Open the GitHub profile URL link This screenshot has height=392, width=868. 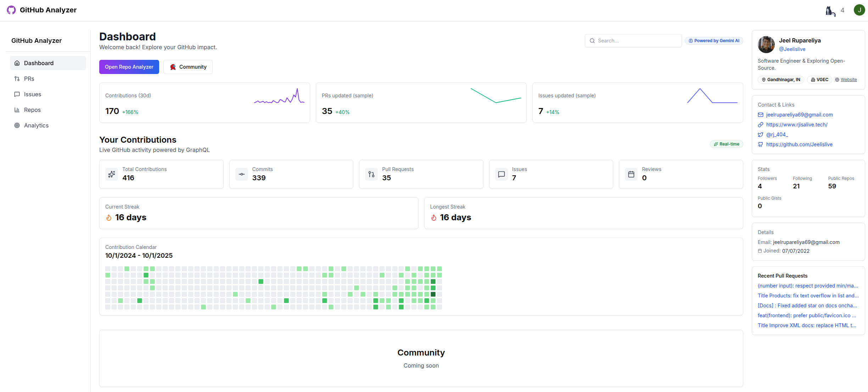[799, 144]
